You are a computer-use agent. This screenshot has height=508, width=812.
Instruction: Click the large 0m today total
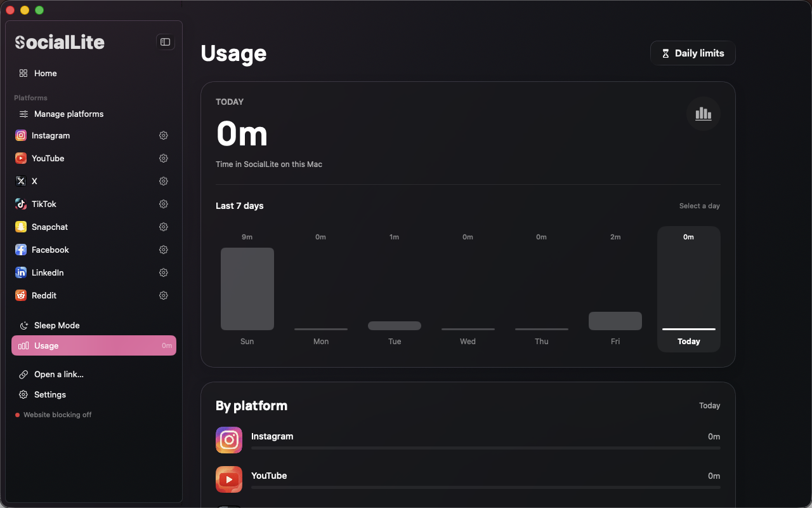pos(242,134)
